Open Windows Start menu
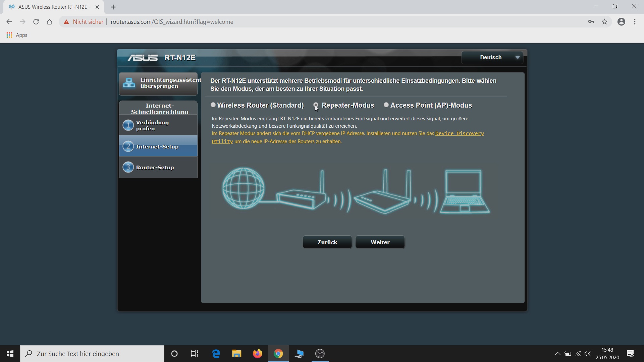The height and width of the screenshot is (362, 644). click(10, 354)
